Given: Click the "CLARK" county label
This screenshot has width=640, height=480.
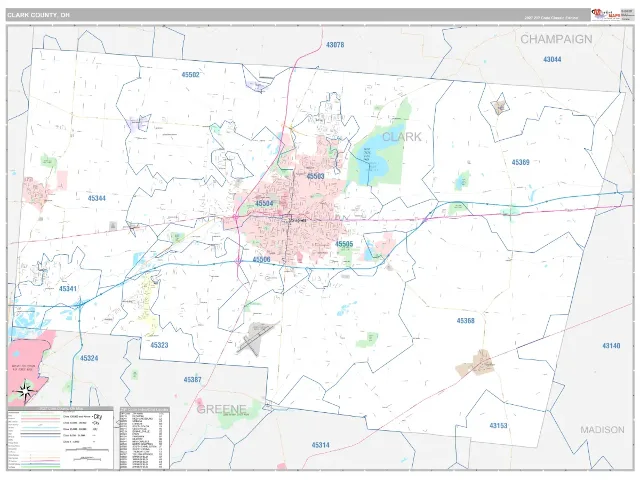Looking at the screenshot, I should tap(402, 136).
